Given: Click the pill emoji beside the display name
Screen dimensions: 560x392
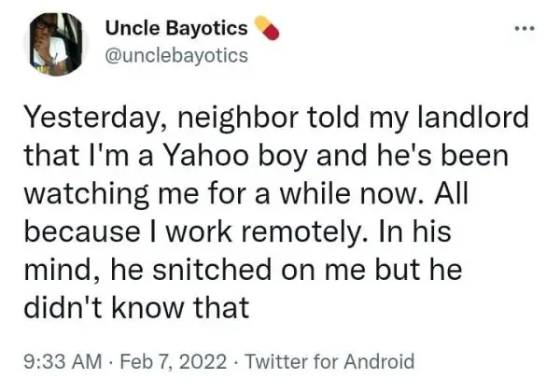Looking at the screenshot, I should coord(269,30).
